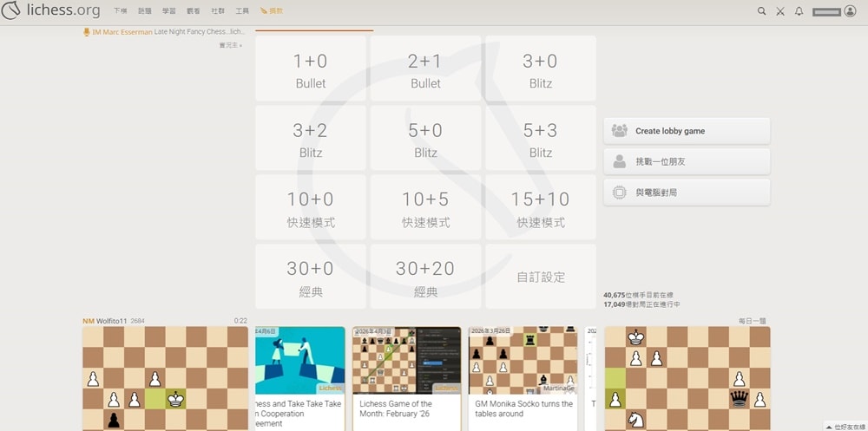Expand the 位好友在線 friends panel
Screen dimensions: 868x431
coord(845,428)
